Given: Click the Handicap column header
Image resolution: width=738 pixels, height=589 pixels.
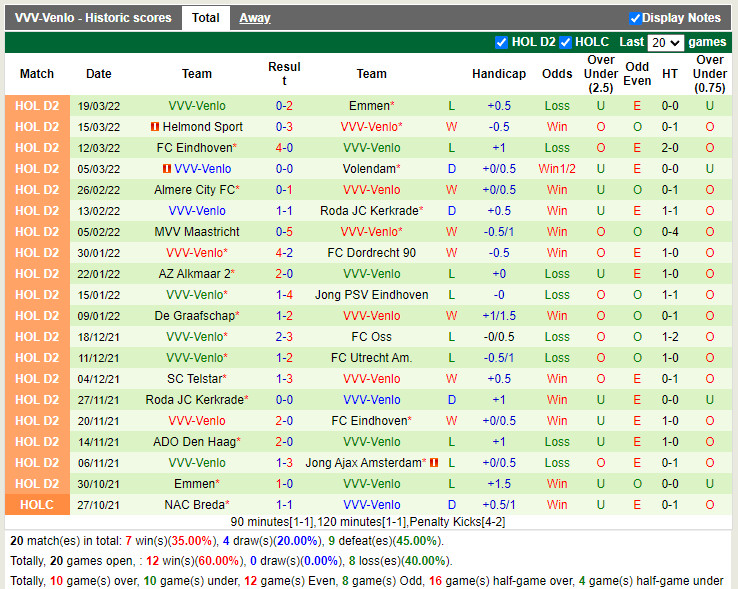Looking at the screenshot, I should [x=499, y=74].
